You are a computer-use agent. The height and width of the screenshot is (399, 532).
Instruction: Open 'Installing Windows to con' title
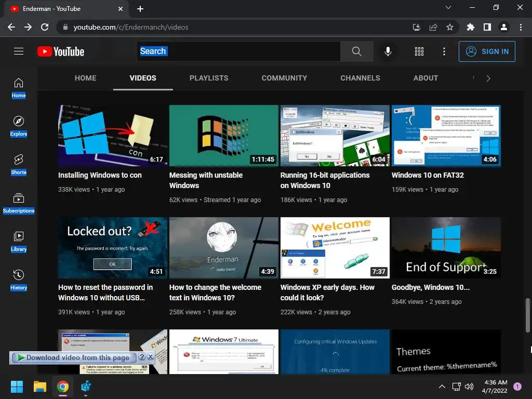click(x=100, y=175)
